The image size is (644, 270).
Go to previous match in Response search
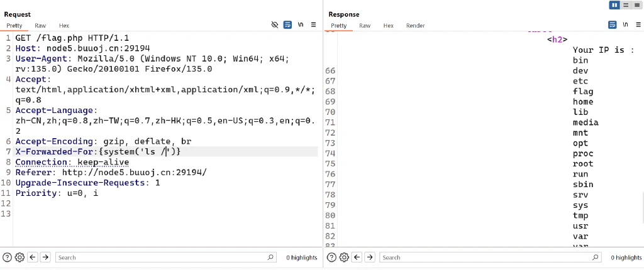[x=357, y=257]
